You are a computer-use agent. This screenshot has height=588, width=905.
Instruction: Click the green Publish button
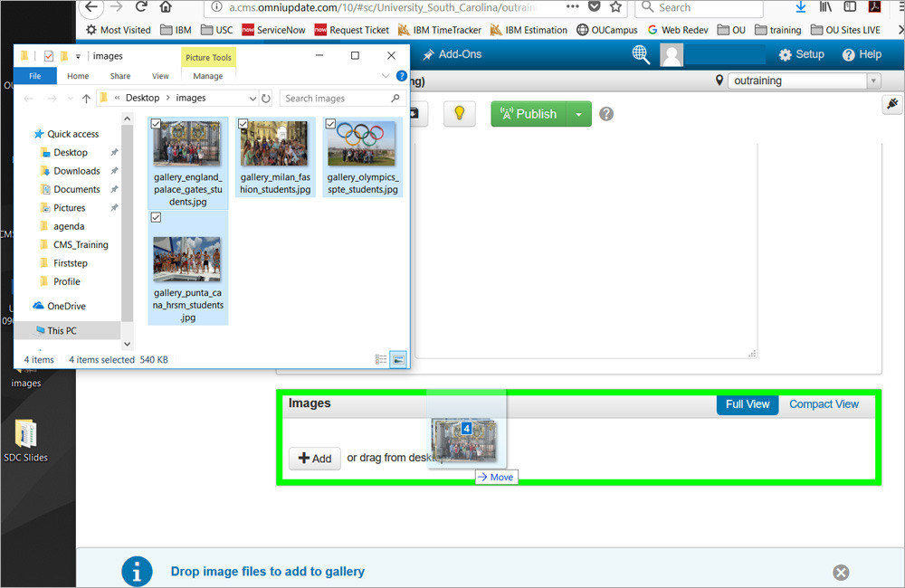529,114
